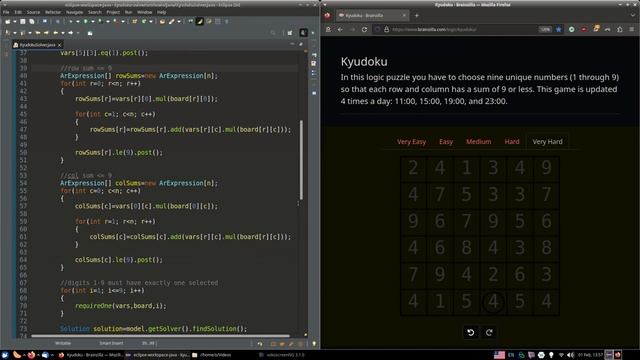Screen dimensions: 640x360
Task: Open Firefox extensions puzzle icon
Action: [x=620, y=29]
